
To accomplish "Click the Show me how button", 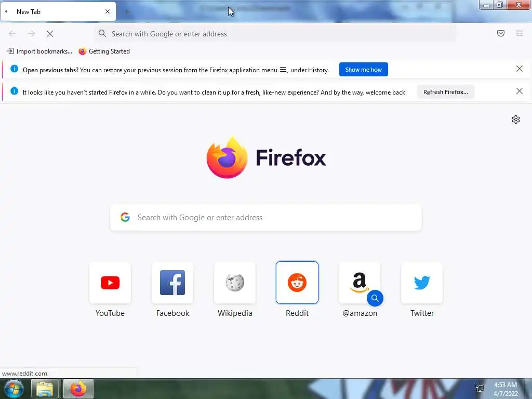I will [363, 70].
